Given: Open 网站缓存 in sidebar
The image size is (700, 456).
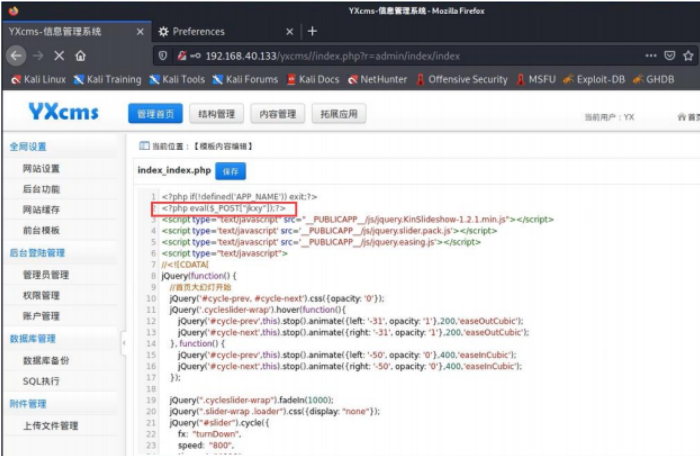Looking at the screenshot, I should pyautogui.click(x=41, y=209).
